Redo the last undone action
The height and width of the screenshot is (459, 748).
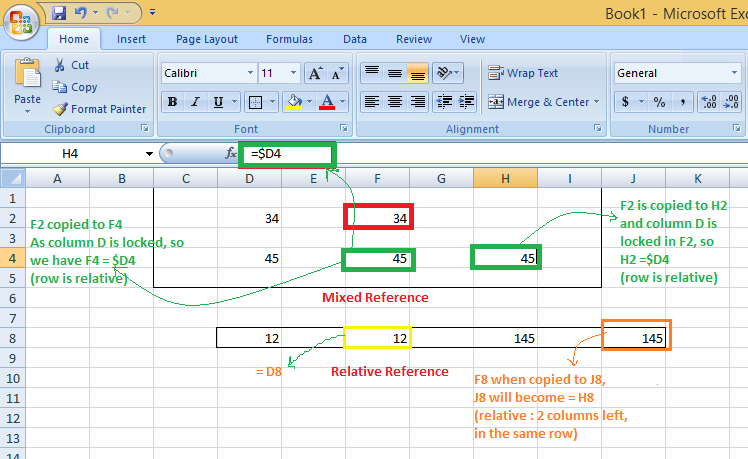pyautogui.click(x=113, y=13)
